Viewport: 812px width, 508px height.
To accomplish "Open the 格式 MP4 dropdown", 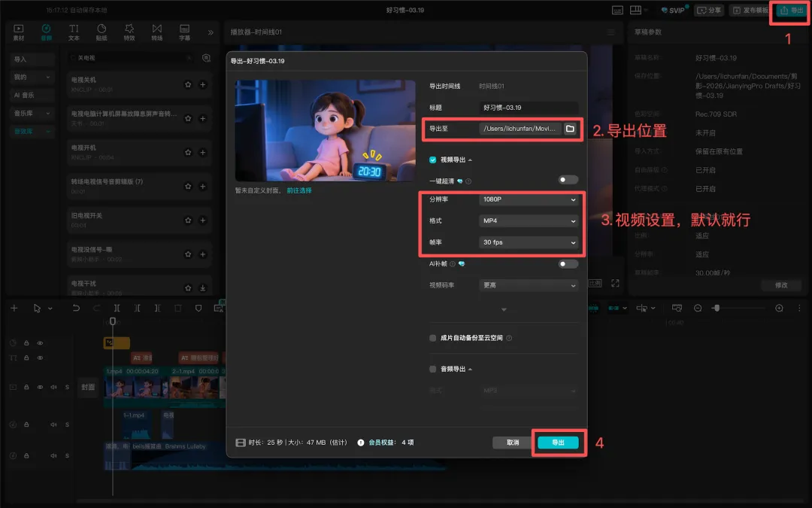I will (x=529, y=221).
